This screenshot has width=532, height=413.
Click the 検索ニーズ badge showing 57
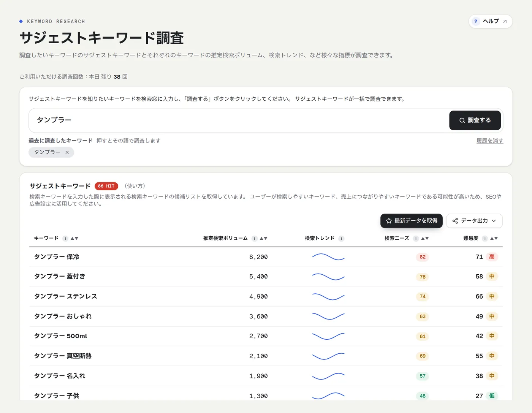(x=423, y=376)
